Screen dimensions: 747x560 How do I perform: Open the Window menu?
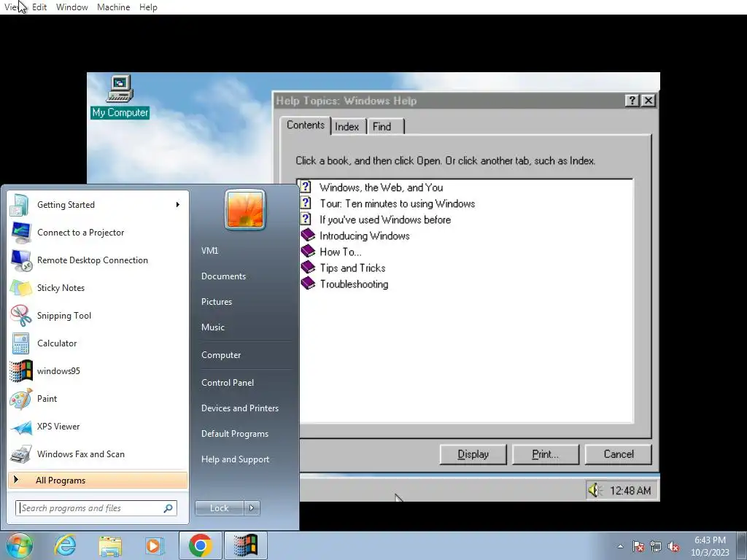(72, 7)
